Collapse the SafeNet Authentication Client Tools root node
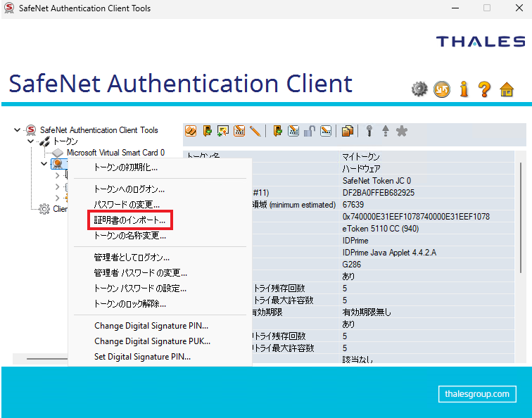The image size is (532, 418). (x=18, y=130)
